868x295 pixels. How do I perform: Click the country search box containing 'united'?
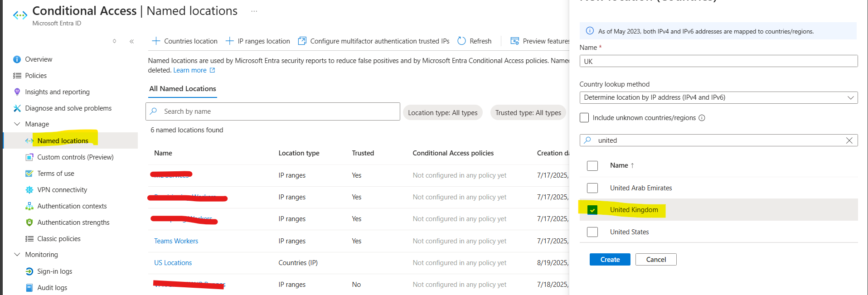pos(718,140)
